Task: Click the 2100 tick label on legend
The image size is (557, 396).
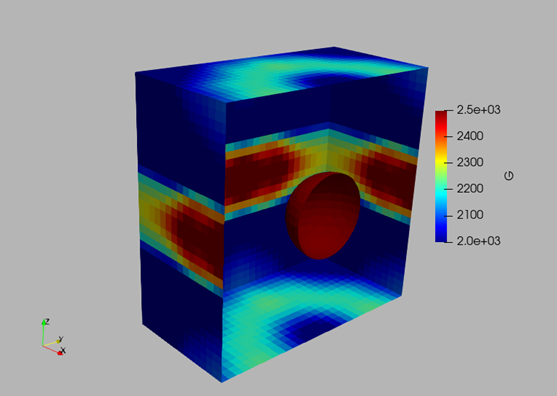Action: coord(470,215)
